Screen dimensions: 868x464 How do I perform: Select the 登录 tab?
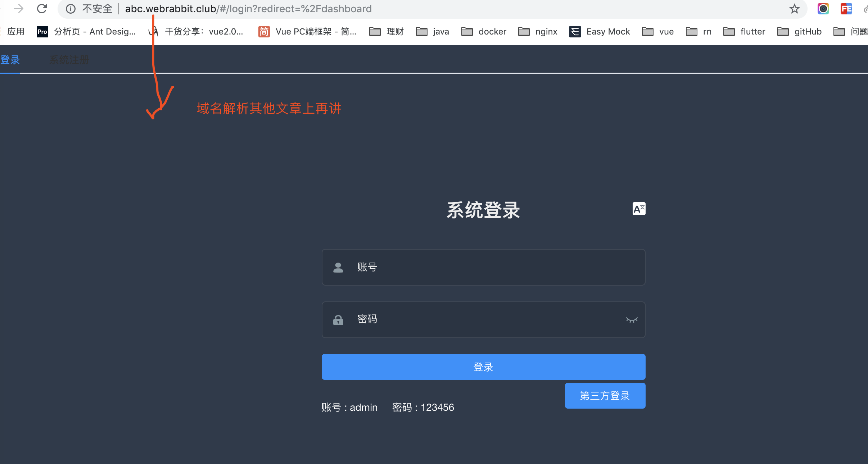[x=10, y=60]
